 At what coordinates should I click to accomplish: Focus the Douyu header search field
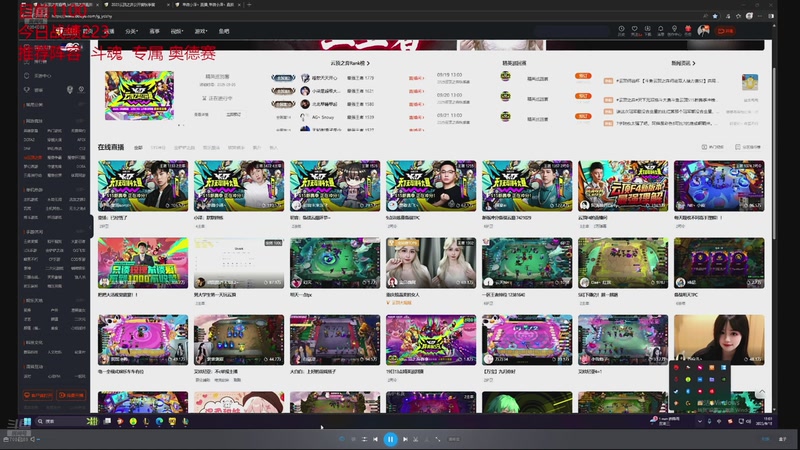pos(571,31)
